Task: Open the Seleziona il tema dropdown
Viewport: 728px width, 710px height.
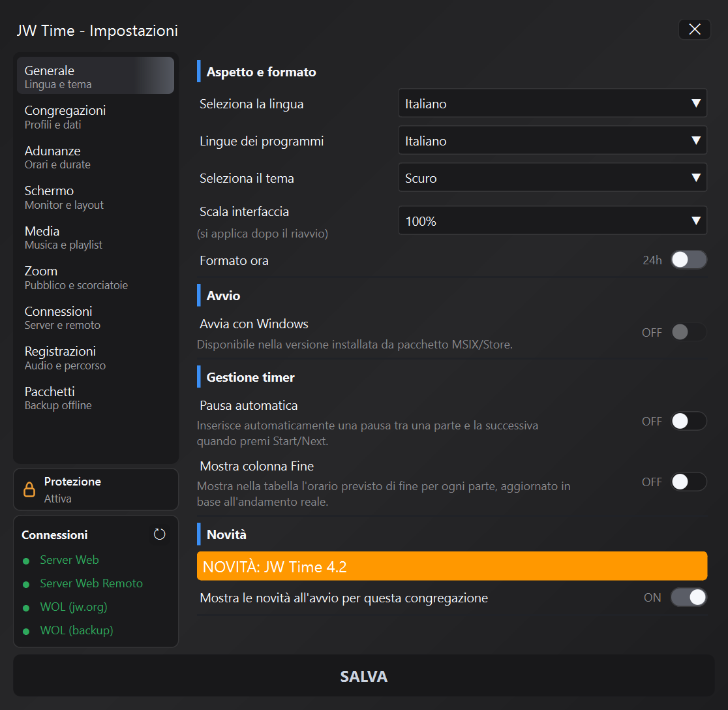Action: click(x=553, y=177)
